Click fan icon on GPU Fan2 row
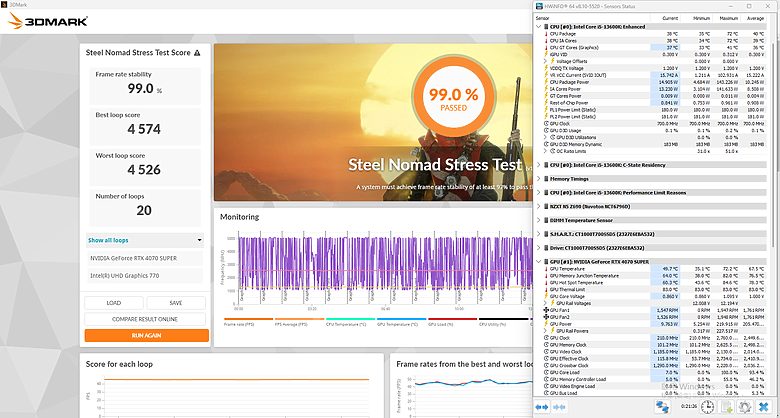Screen dimensions: 780x418 [x=547, y=317]
